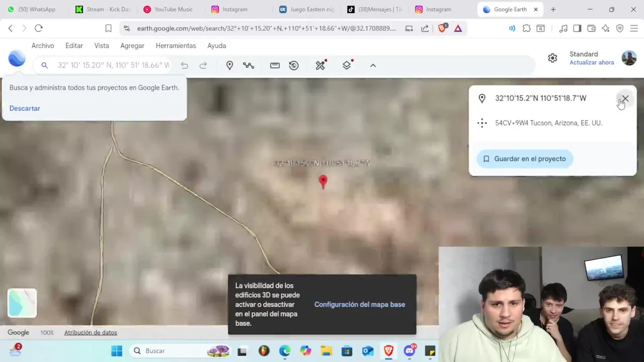
Task: Open browser extensions puzzle icon
Action: (526, 28)
